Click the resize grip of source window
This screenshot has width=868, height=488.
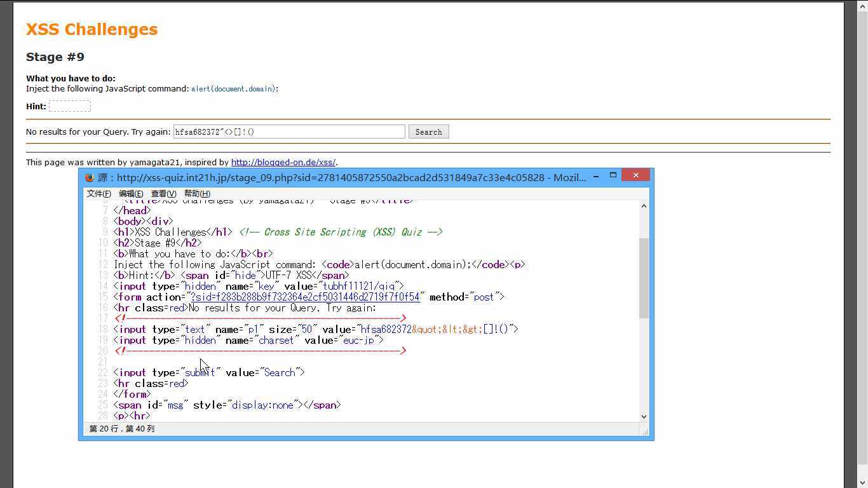click(x=646, y=431)
